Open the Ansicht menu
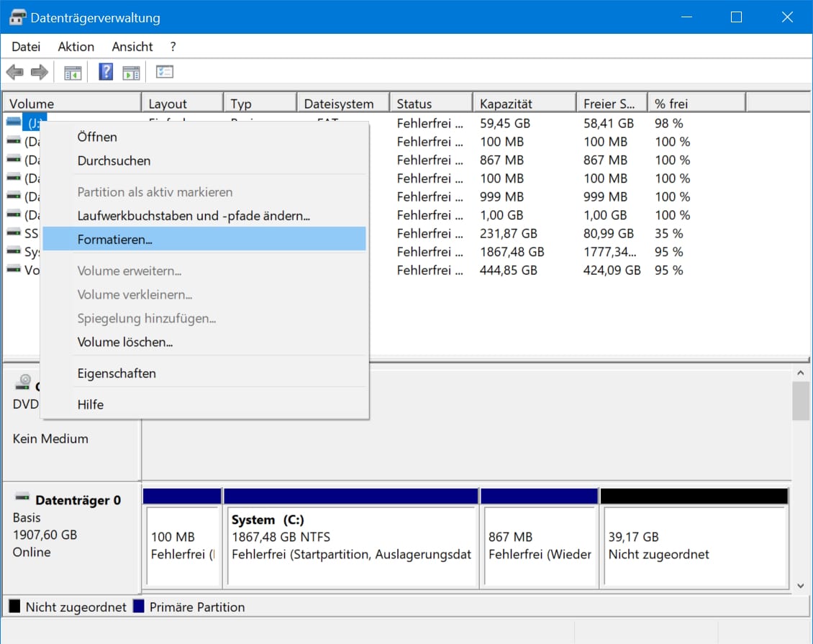This screenshot has width=813, height=644. (132, 47)
